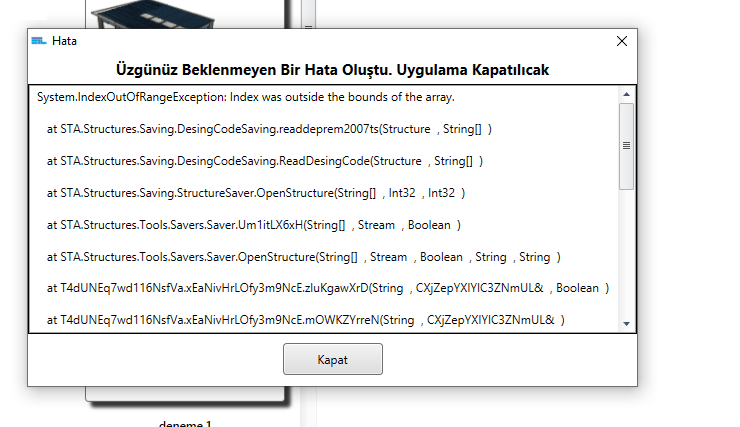
Task: Click the background list scrollbar beside the thumbnail
Action: [x=308, y=14]
